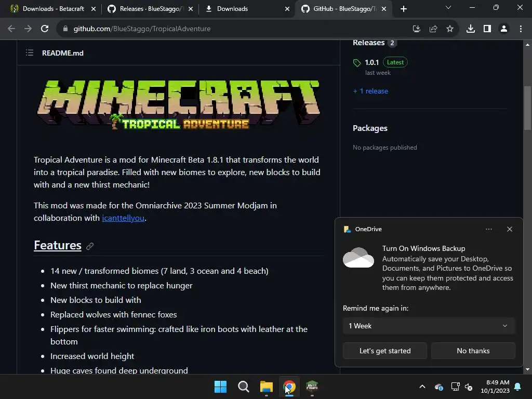Click the site lock icon in address bar
Screen dimensions: 532x399
65,29
